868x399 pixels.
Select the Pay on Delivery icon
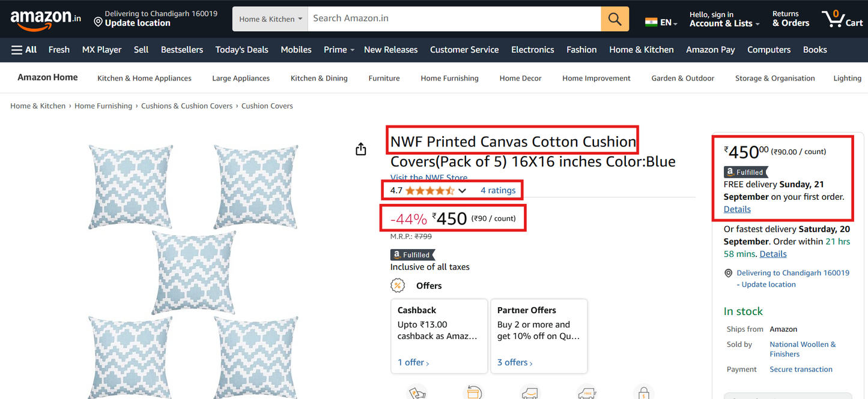pos(417,393)
